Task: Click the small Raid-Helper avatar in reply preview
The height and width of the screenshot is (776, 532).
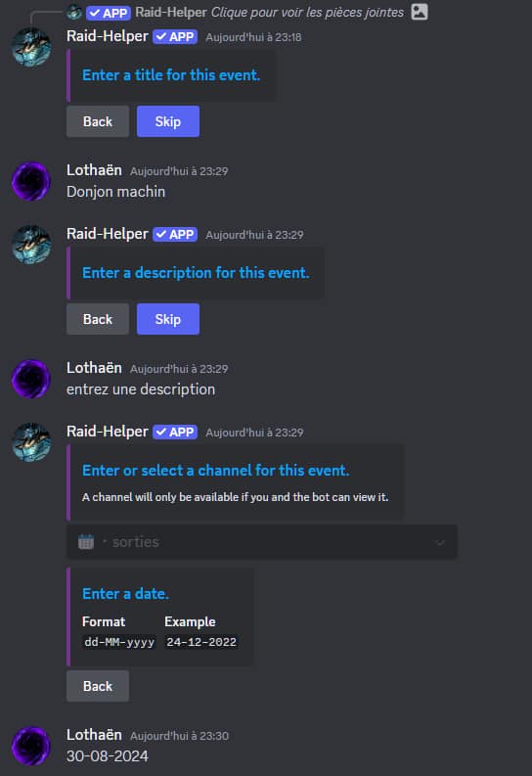Action: click(74, 12)
